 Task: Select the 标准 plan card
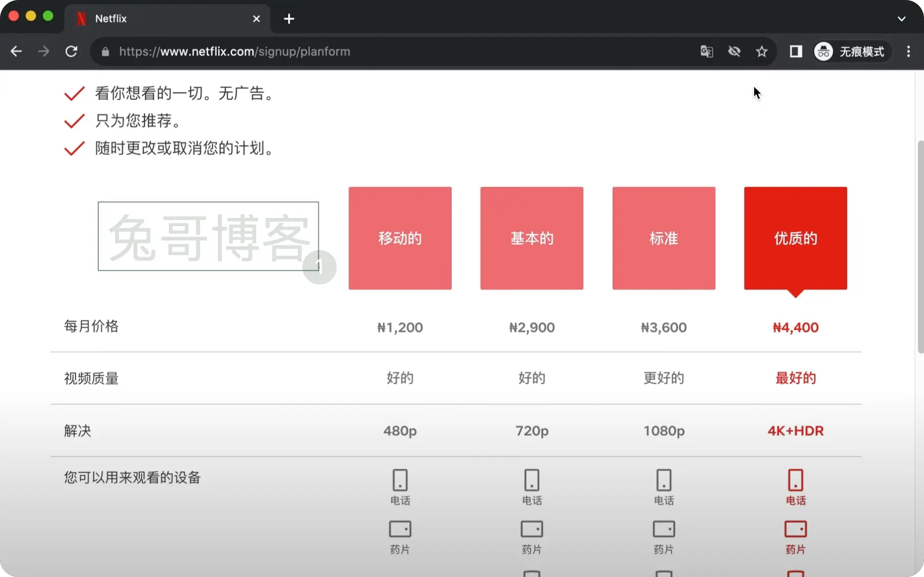[664, 238]
